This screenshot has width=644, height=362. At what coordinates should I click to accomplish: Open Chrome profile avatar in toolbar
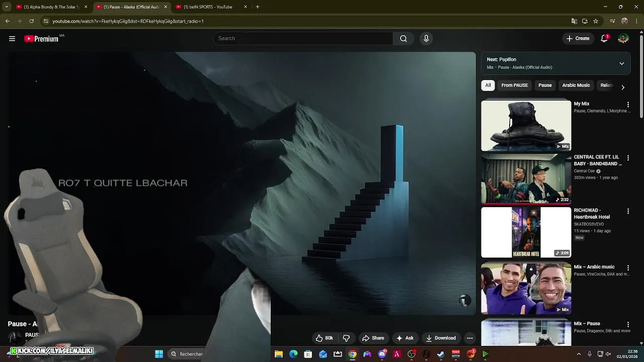click(x=624, y=21)
